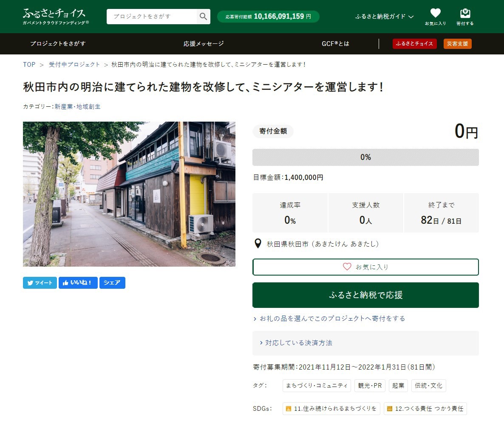504x421 pixels.
Task: Open プロジェクトをさがす menu item
Action: click(58, 44)
